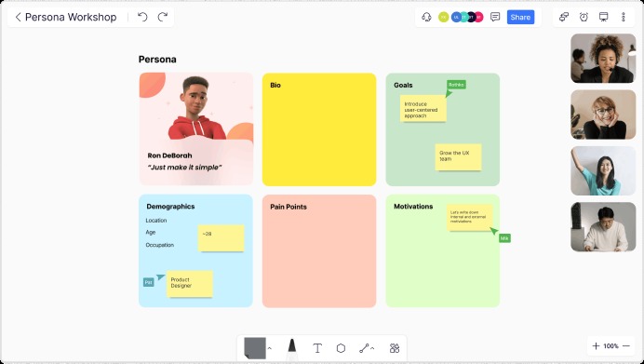Viewport: 644px width, 364px height.
Task: Click the green collaborator cursor tag on Goals
Action: tap(456, 85)
